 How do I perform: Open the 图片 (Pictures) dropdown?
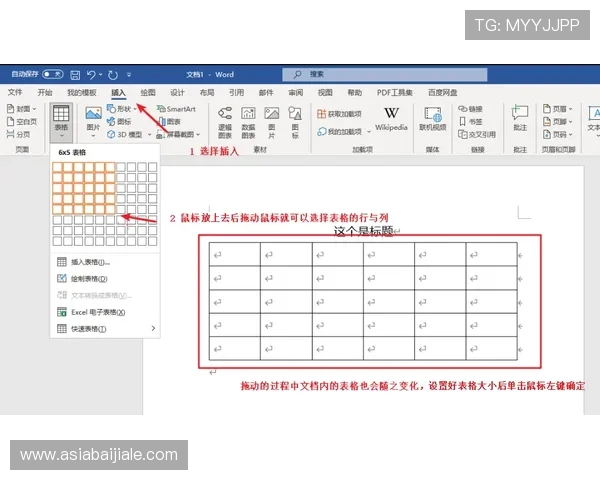93,122
